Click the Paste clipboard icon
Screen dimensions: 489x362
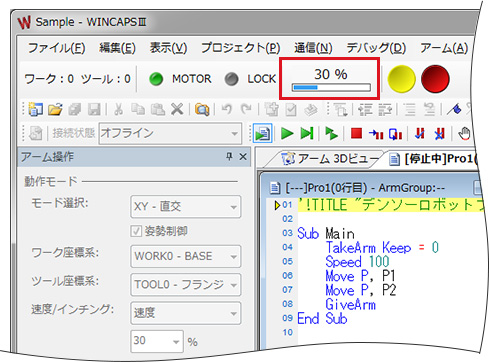pos(157,109)
